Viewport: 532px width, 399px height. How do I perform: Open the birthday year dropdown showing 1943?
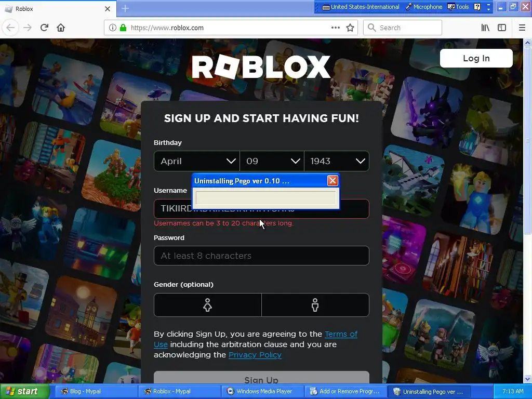tap(337, 161)
